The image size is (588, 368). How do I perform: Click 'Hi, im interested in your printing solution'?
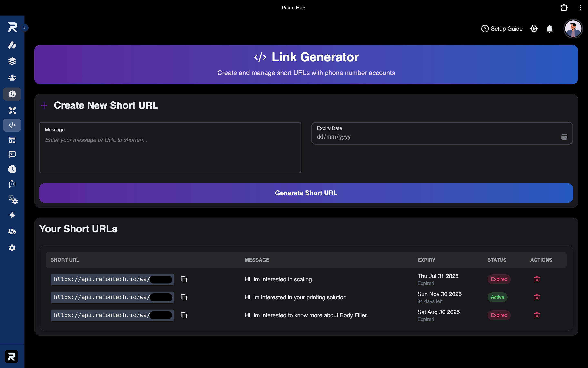pos(295,297)
